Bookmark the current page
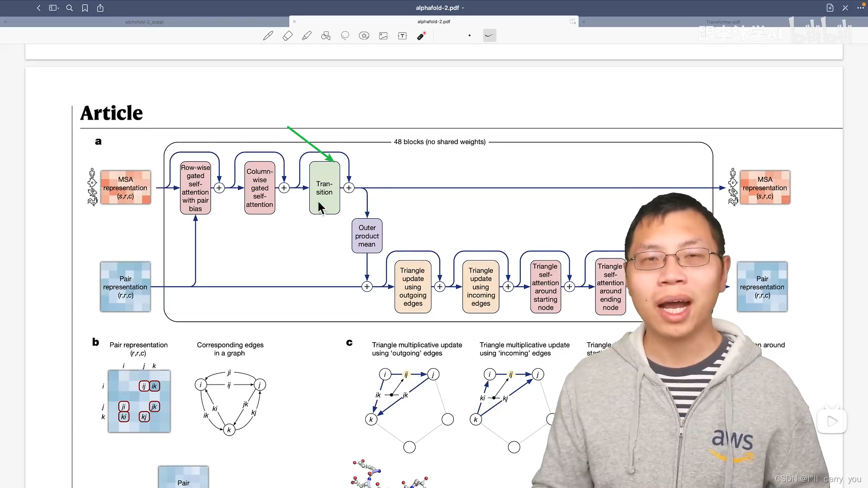 pyautogui.click(x=85, y=8)
